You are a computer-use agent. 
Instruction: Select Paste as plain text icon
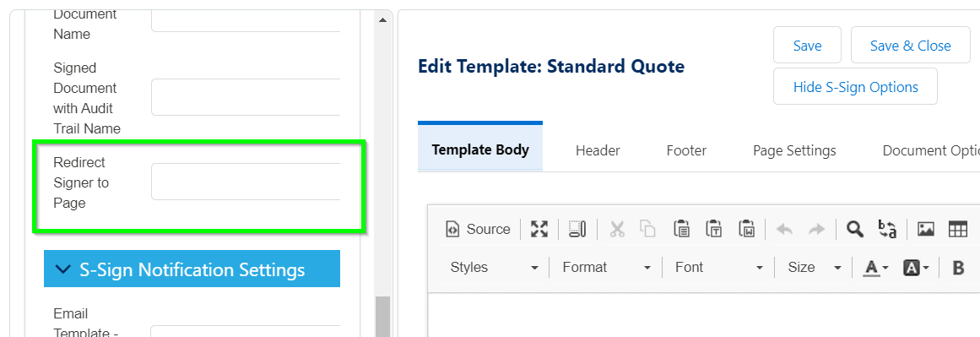pyautogui.click(x=714, y=230)
